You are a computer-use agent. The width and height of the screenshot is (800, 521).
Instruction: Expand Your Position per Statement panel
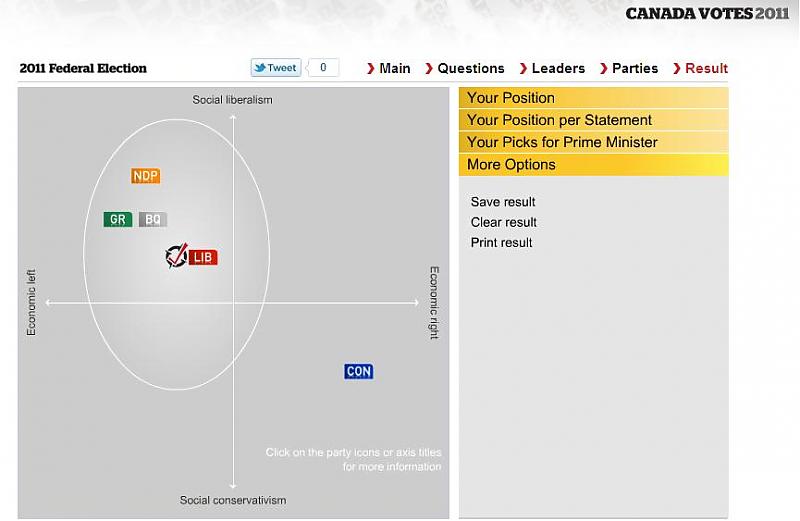(593, 120)
